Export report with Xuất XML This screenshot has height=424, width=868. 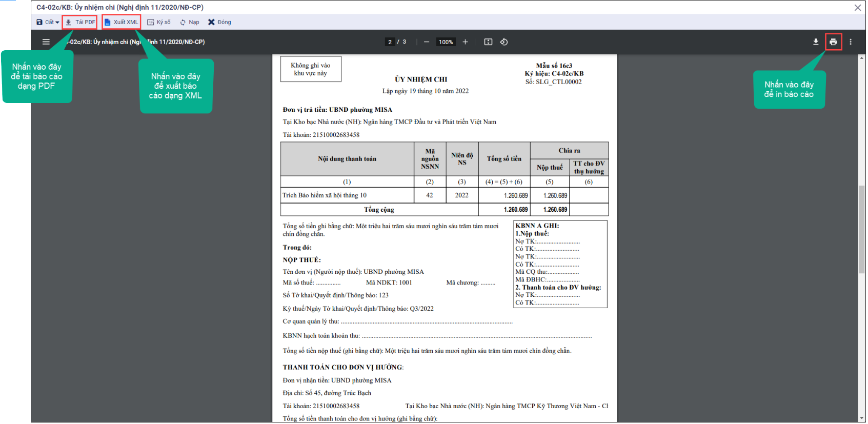(121, 22)
